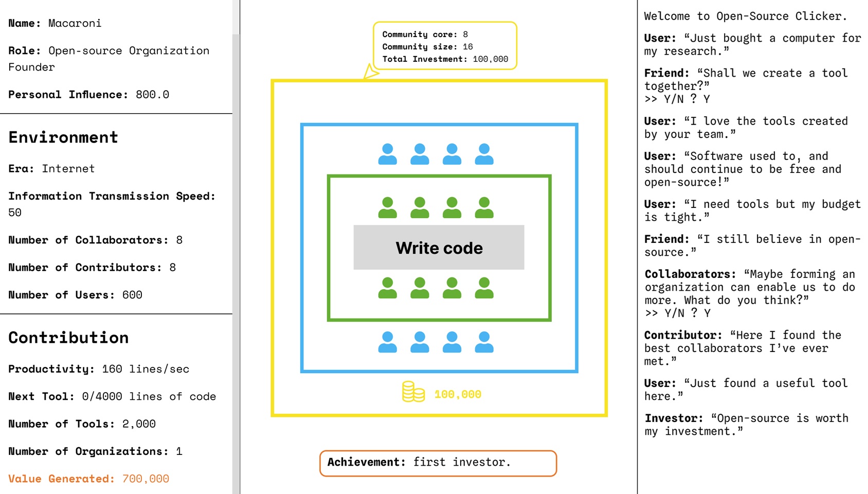Viewport: 868px width, 494px height.
Task: Click the Name: Macaroni line
Action: [x=55, y=23]
